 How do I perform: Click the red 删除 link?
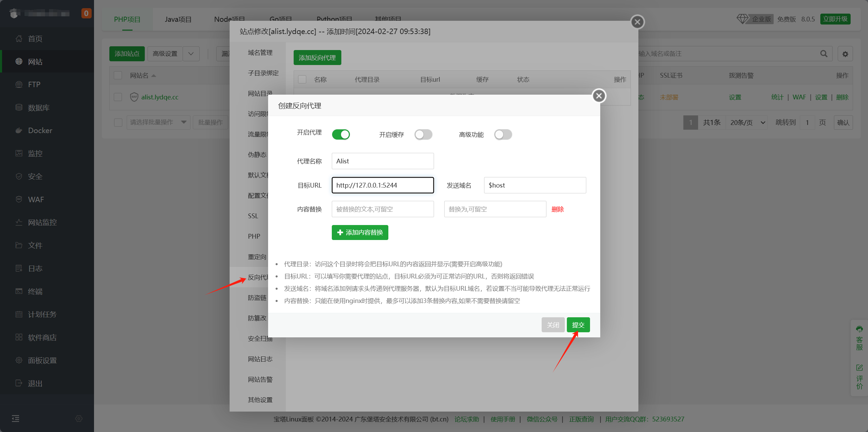pos(557,209)
